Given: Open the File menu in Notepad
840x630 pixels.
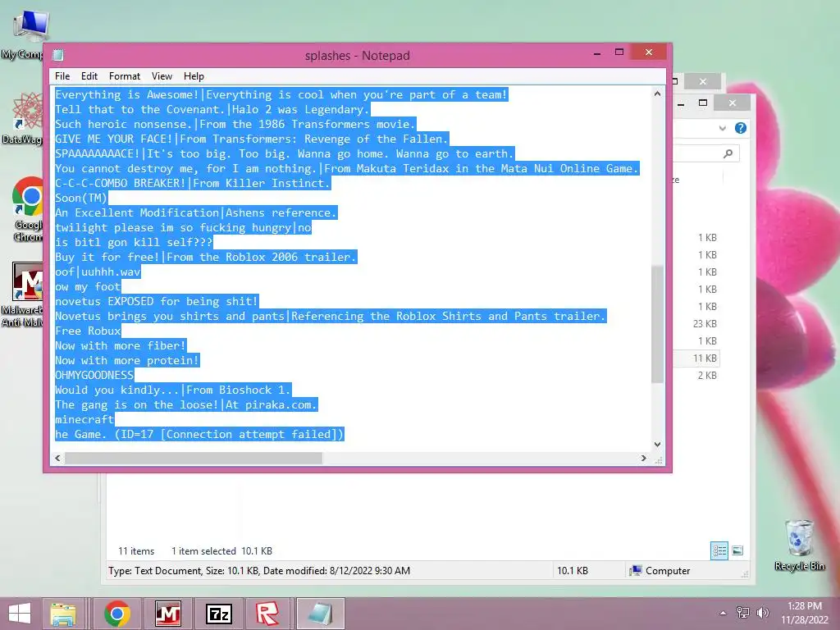Looking at the screenshot, I should click(62, 76).
